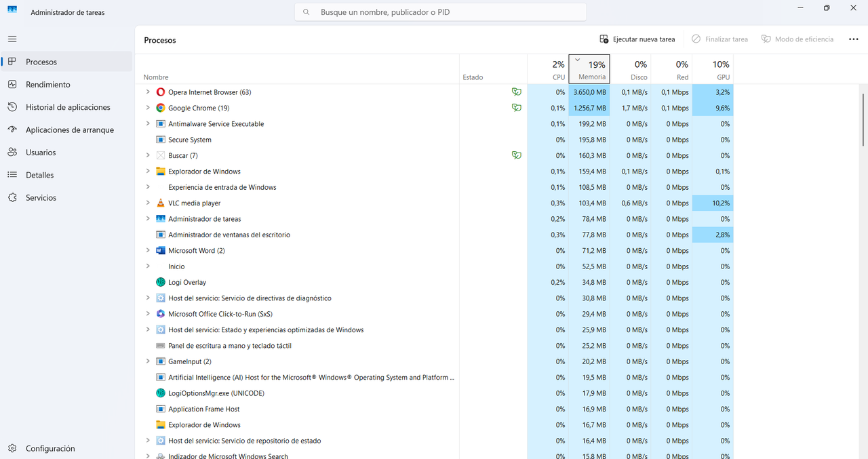Click the Configuración gear icon

tap(12, 448)
